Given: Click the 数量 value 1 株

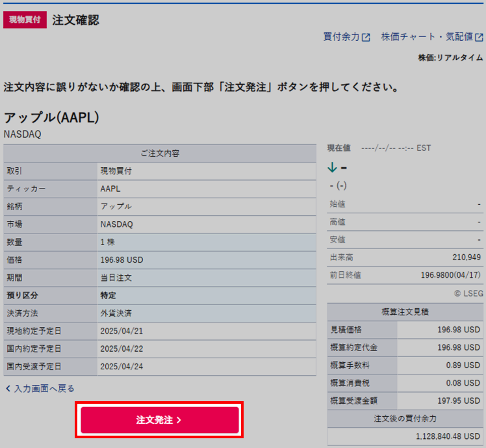Looking at the screenshot, I should [108, 242].
